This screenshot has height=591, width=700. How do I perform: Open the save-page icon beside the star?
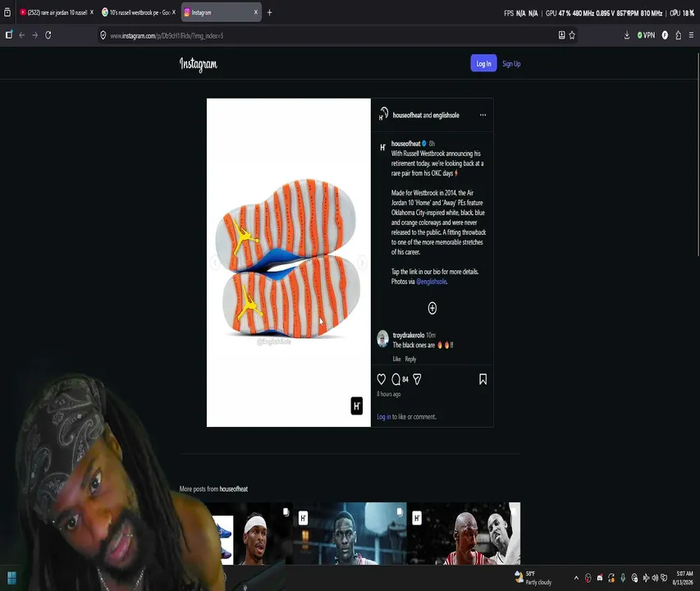tap(561, 35)
